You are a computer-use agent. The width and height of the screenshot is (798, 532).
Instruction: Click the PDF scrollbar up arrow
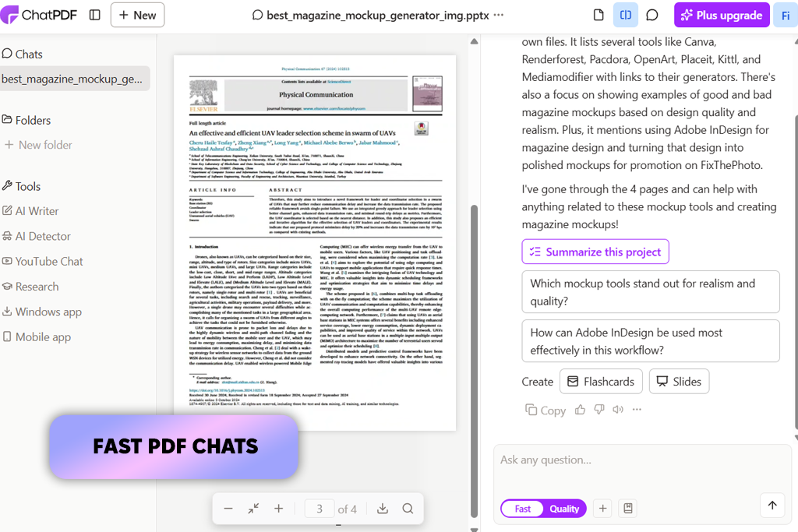(x=475, y=41)
